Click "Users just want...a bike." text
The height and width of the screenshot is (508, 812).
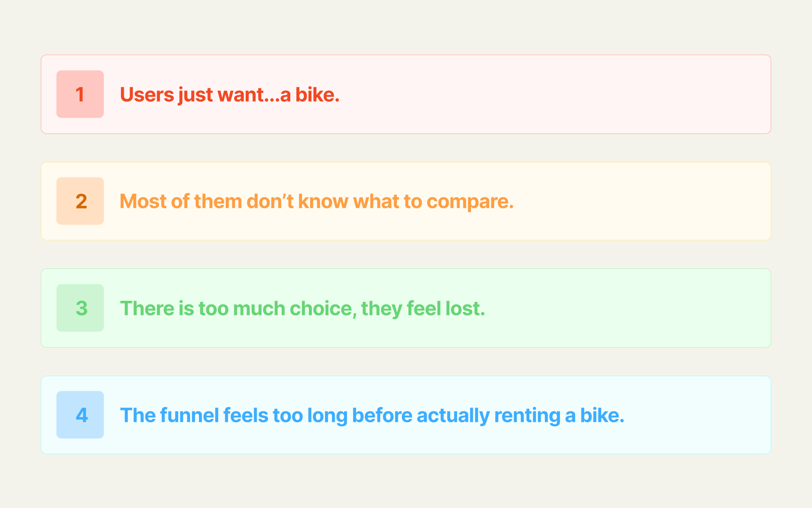point(230,95)
